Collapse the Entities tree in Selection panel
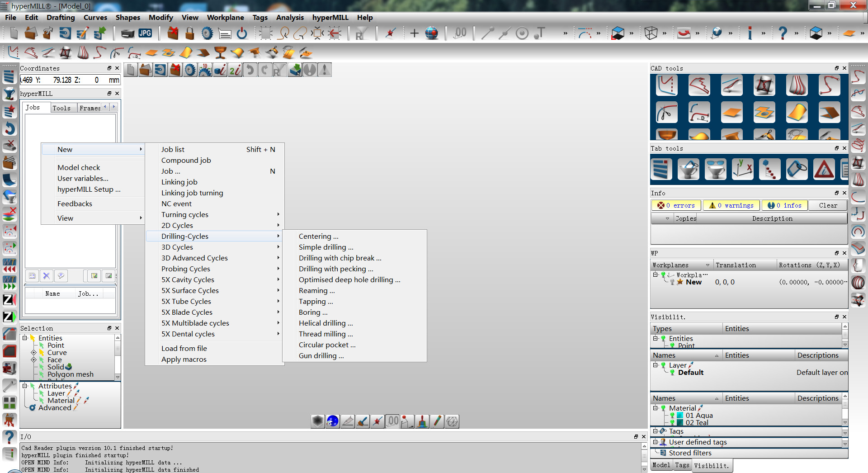 25,338
